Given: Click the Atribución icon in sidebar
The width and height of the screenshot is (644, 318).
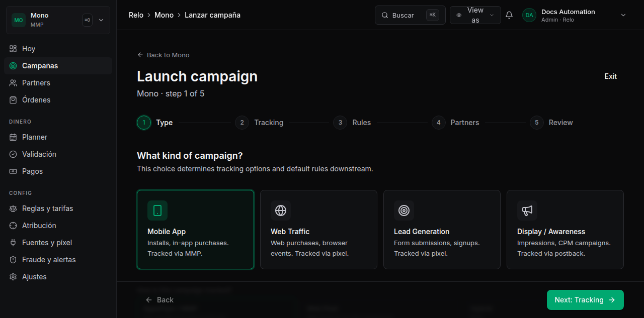Looking at the screenshot, I should point(13,226).
